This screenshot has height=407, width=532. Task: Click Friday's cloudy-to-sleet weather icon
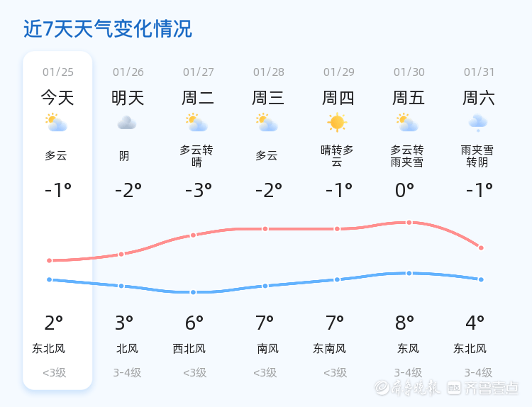(407, 123)
